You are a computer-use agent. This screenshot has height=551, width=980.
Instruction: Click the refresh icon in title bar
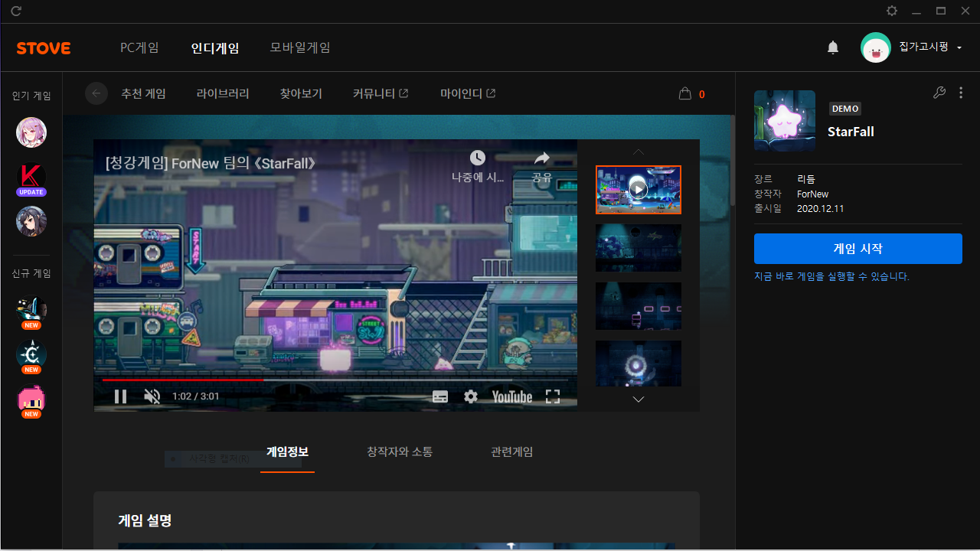(x=16, y=11)
